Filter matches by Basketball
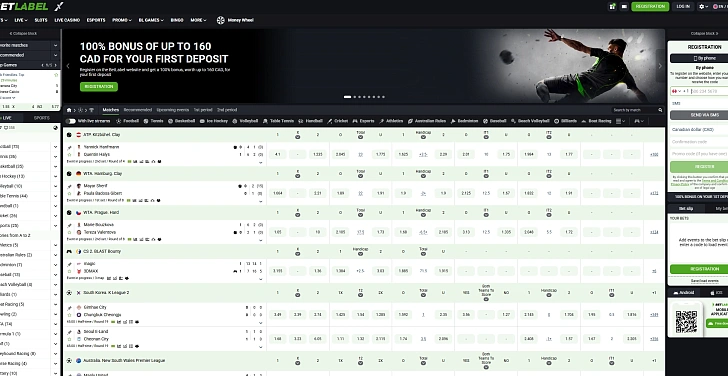This screenshot has height=376, width=728. [182, 121]
